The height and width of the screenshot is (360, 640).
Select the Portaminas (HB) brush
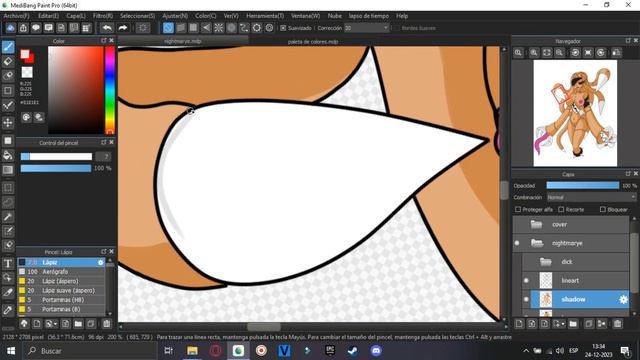tap(61, 300)
